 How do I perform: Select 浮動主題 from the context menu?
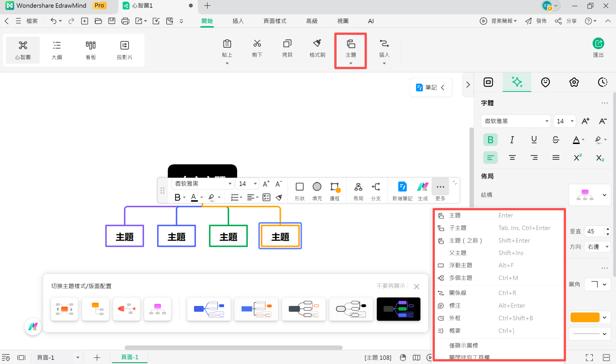pos(461,265)
